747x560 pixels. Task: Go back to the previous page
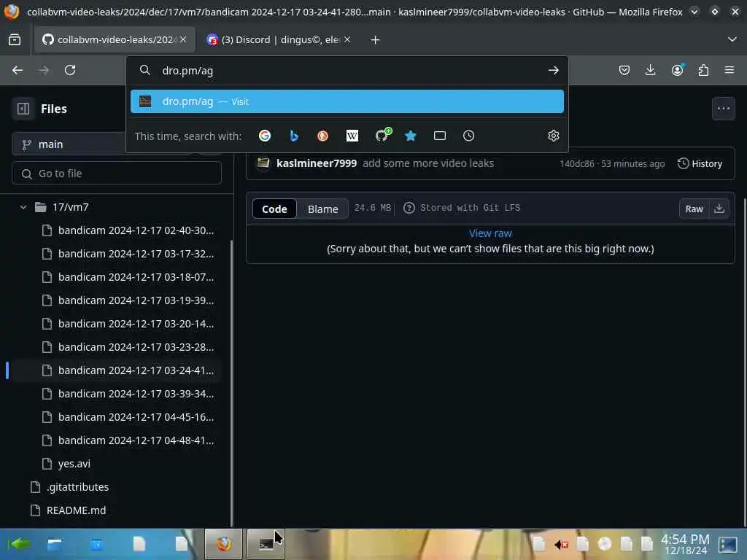18,71
